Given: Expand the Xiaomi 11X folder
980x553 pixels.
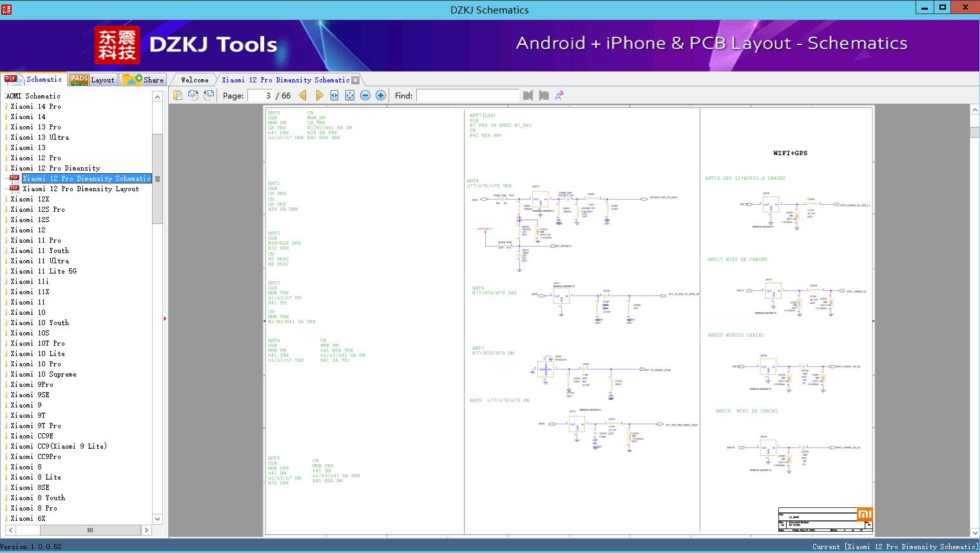Looking at the screenshot, I should tap(30, 292).
